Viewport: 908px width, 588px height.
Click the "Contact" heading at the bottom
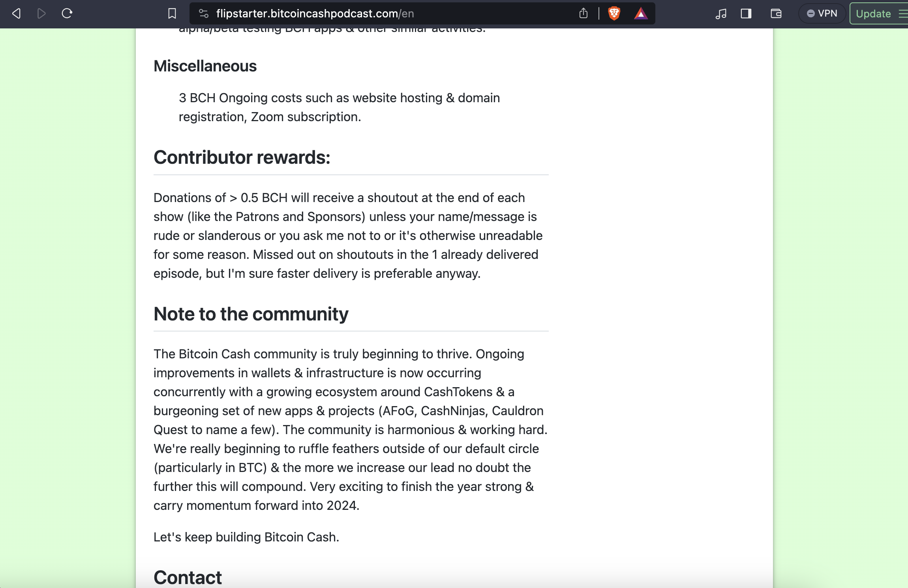point(188,577)
